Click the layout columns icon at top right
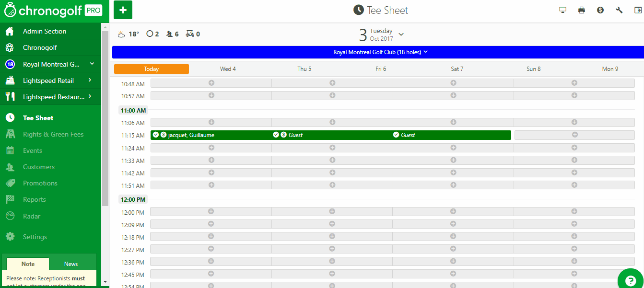This screenshot has width=644, height=288. pos(637,10)
